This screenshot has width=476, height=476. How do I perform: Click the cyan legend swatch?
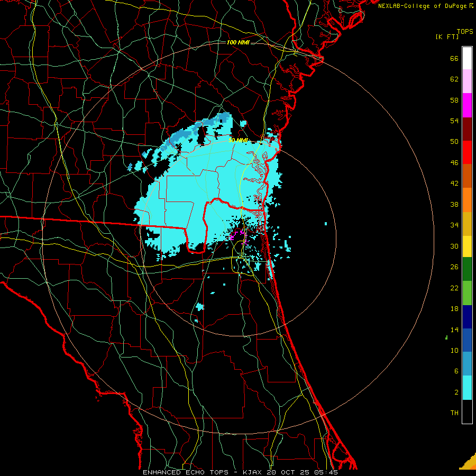tap(467, 388)
